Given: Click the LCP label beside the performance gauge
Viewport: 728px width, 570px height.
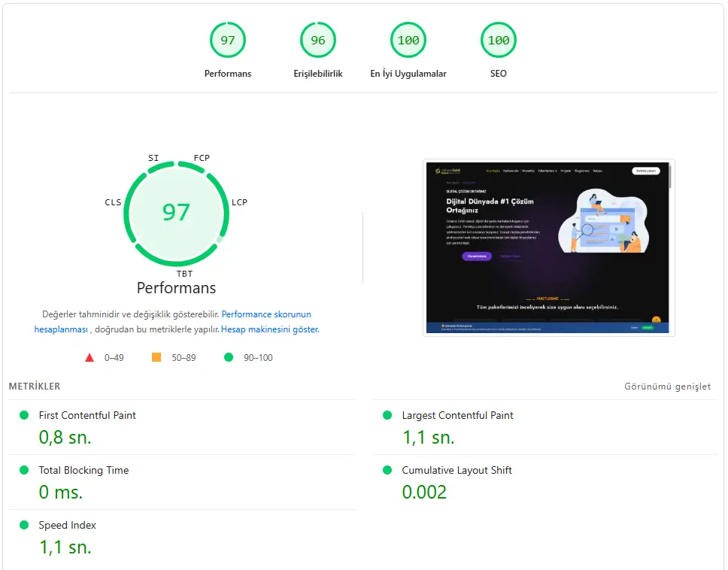Looking at the screenshot, I should (239, 202).
